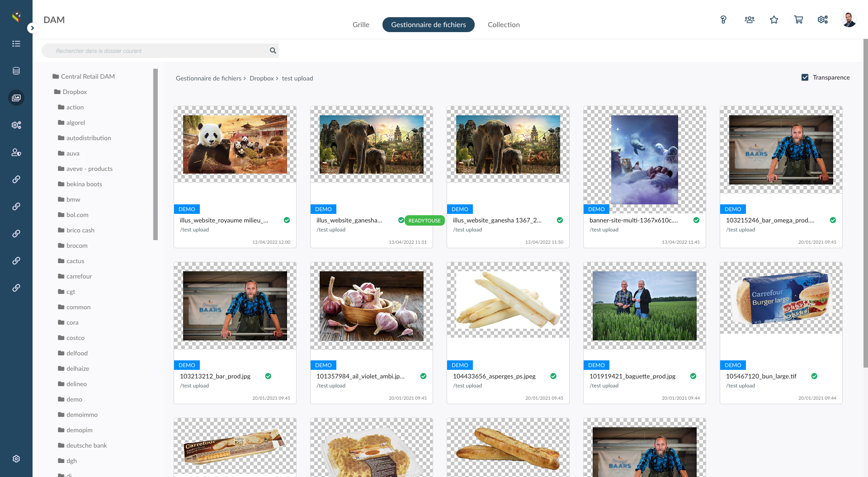Open the brico cash folder
Screen dimensions: 868x477
76,230
